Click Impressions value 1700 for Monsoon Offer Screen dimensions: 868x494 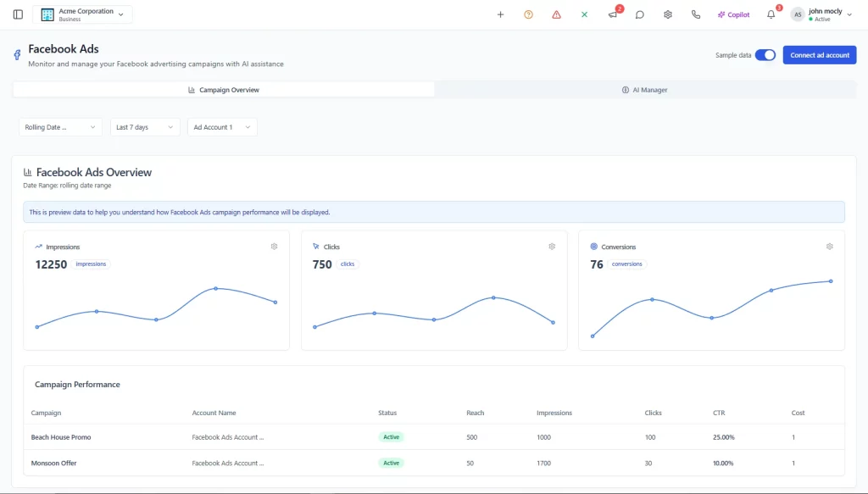coord(543,463)
